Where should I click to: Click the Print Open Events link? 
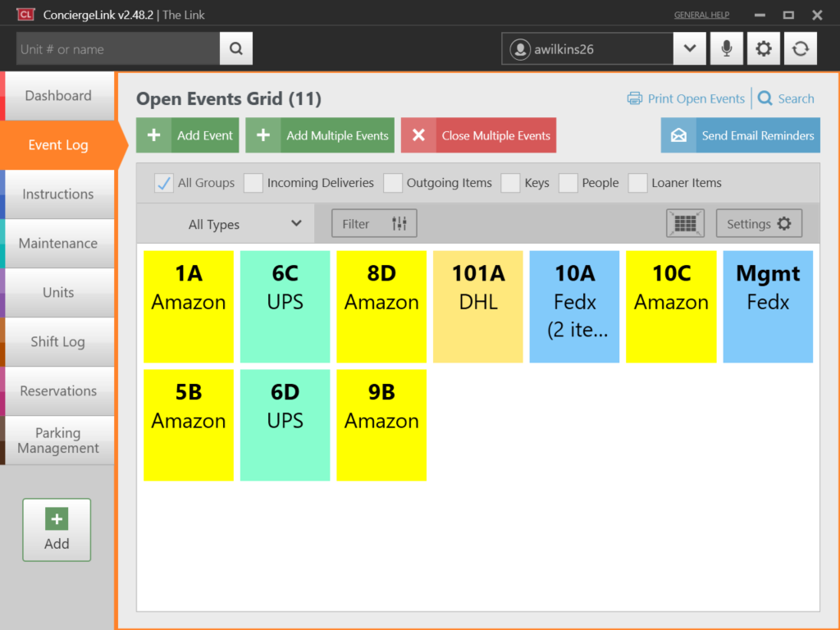click(696, 98)
